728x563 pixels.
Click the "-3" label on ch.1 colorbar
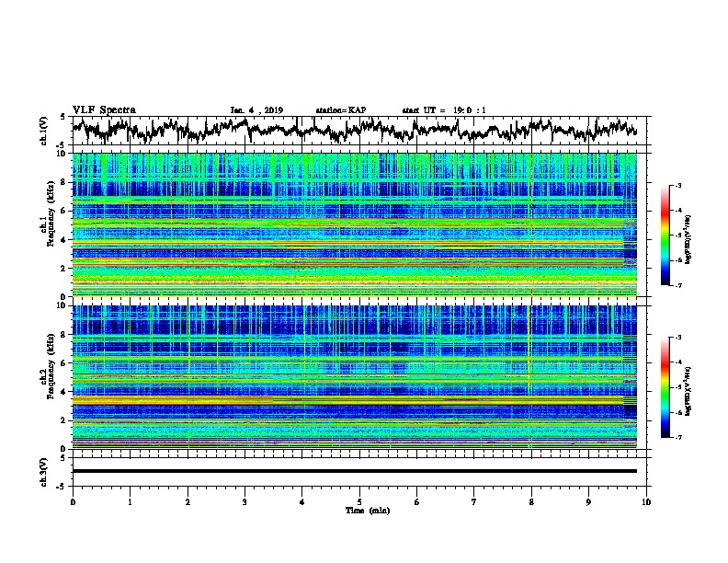point(678,186)
